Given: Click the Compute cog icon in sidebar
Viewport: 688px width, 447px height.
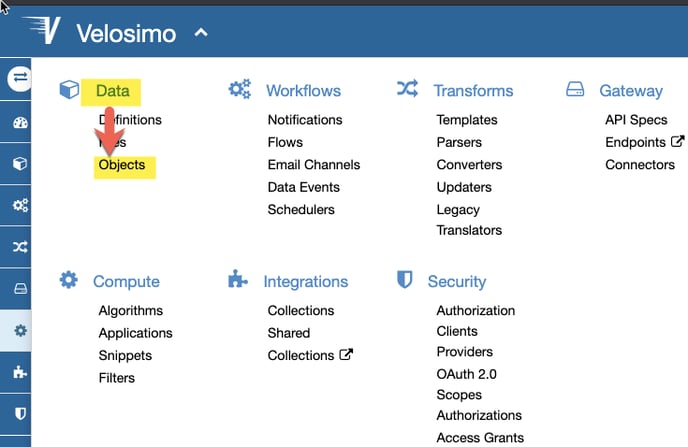Looking at the screenshot, I should pyautogui.click(x=19, y=329).
